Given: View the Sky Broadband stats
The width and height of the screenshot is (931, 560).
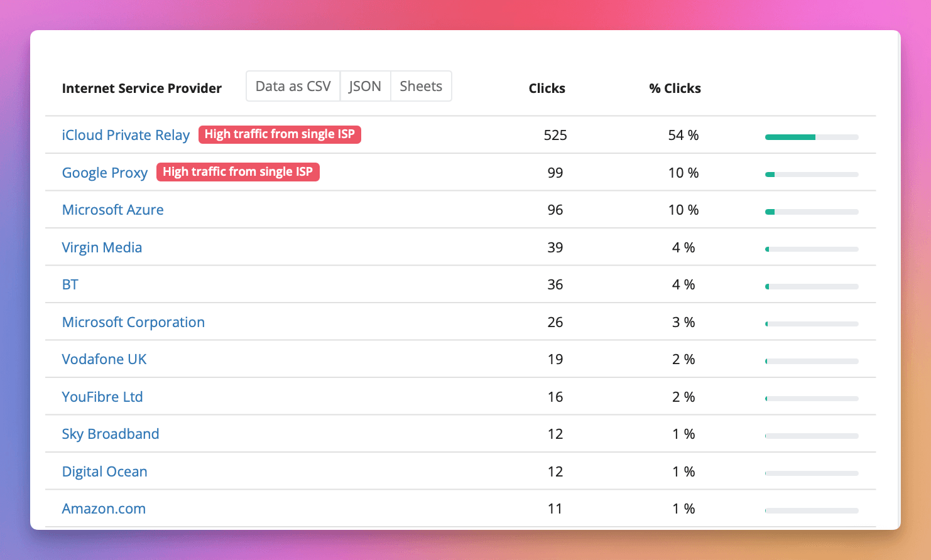Looking at the screenshot, I should (x=111, y=434).
